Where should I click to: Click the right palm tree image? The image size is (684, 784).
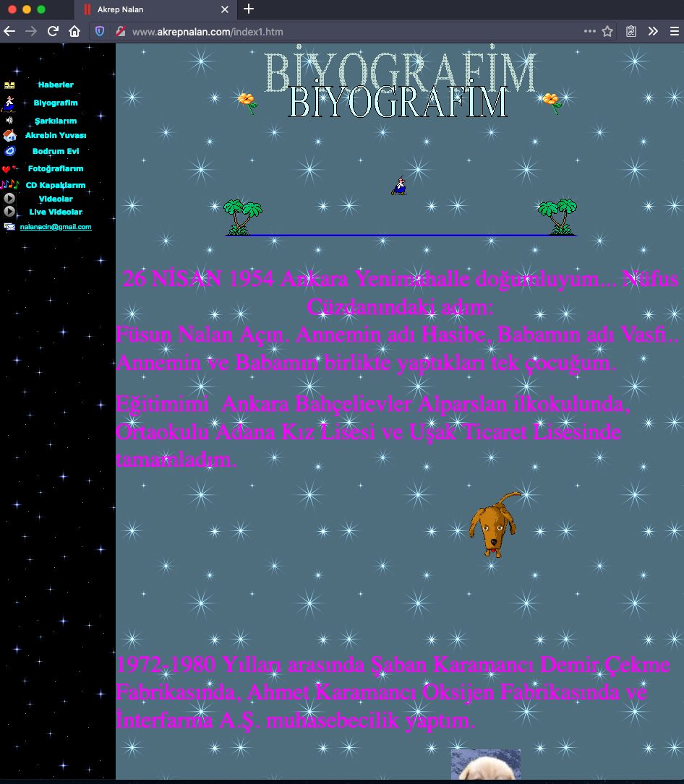[x=557, y=217]
